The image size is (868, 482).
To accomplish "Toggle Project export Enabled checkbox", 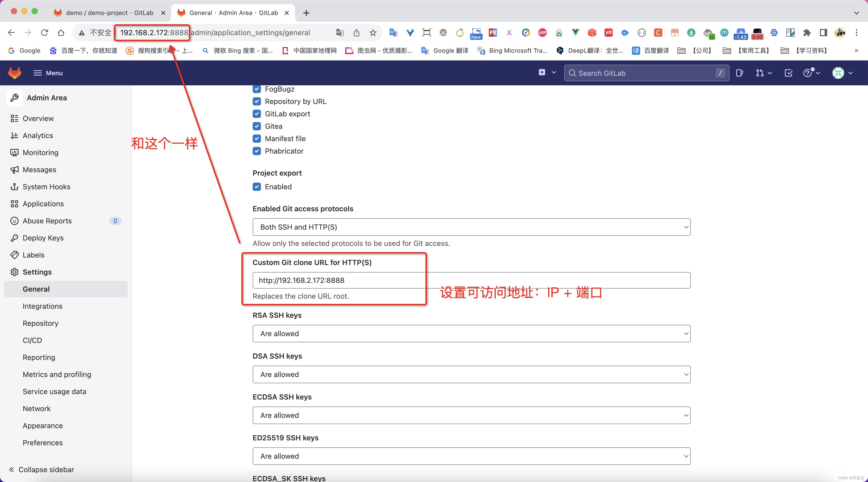I will tap(257, 187).
